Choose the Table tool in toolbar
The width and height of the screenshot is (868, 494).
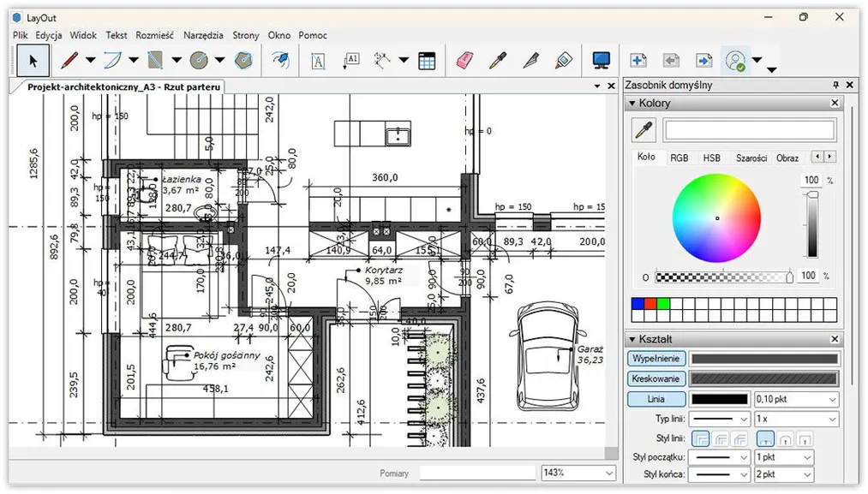427,61
